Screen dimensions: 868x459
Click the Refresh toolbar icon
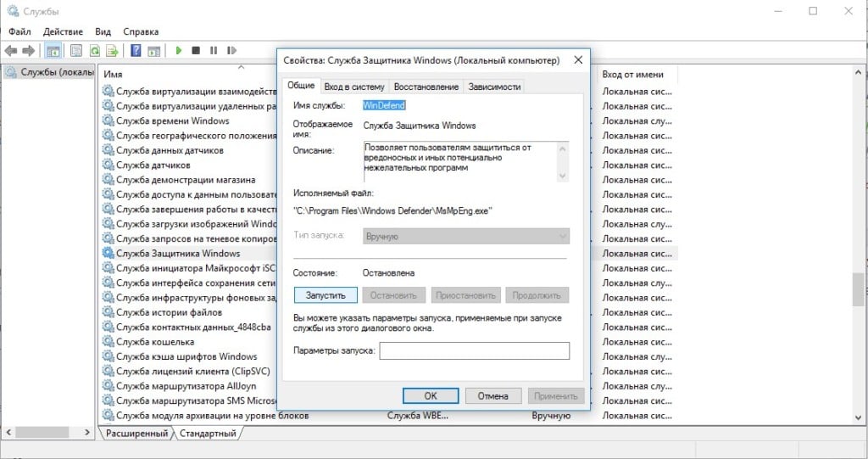tap(94, 51)
